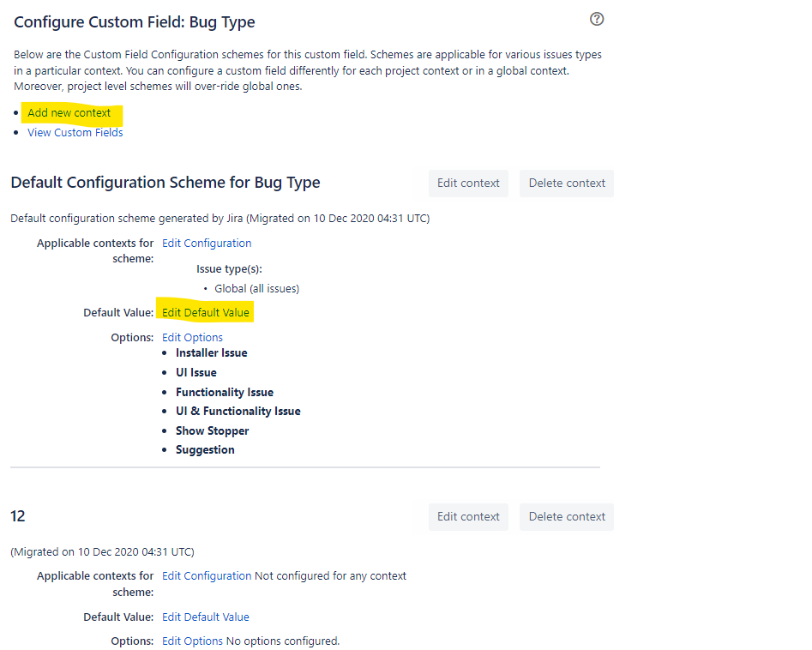Open the help icon at top right
The width and height of the screenshot is (812, 650).
(597, 19)
